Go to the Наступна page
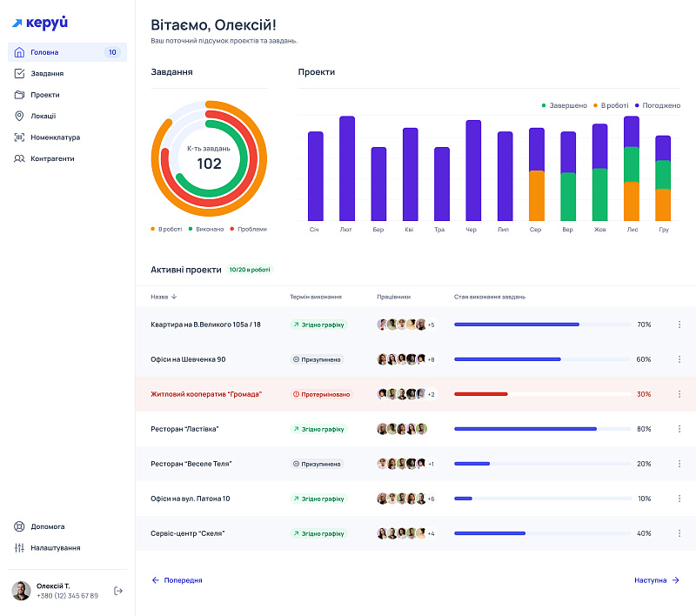This screenshot has width=696, height=616. coord(657,580)
